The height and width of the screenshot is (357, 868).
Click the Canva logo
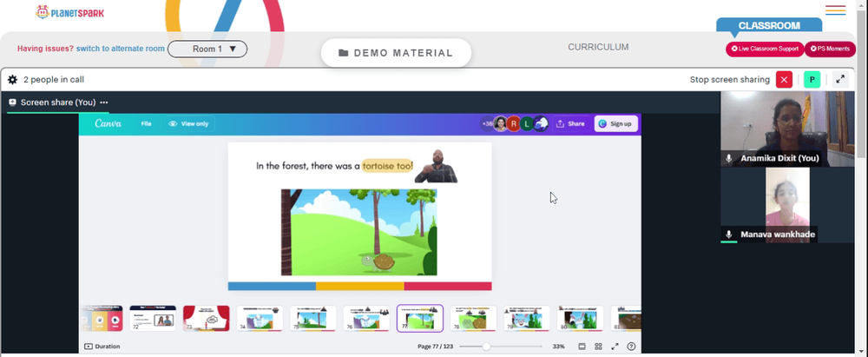click(x=108, y=123)
